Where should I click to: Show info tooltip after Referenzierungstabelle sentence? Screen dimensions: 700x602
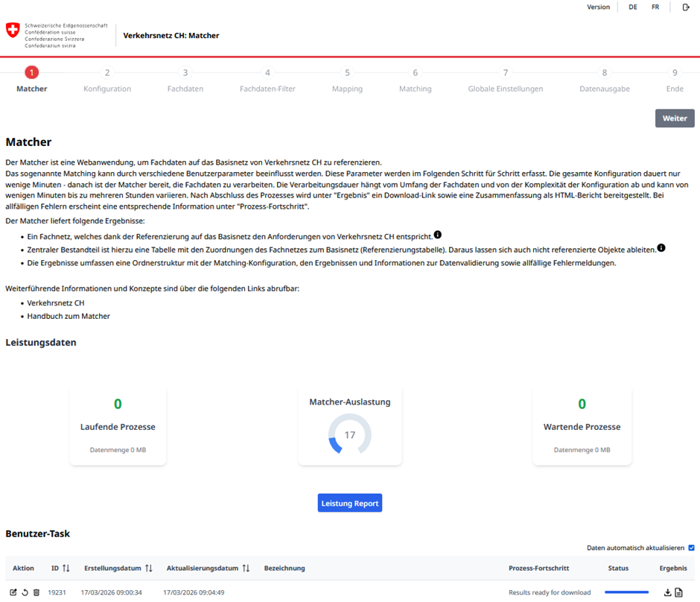661,248
